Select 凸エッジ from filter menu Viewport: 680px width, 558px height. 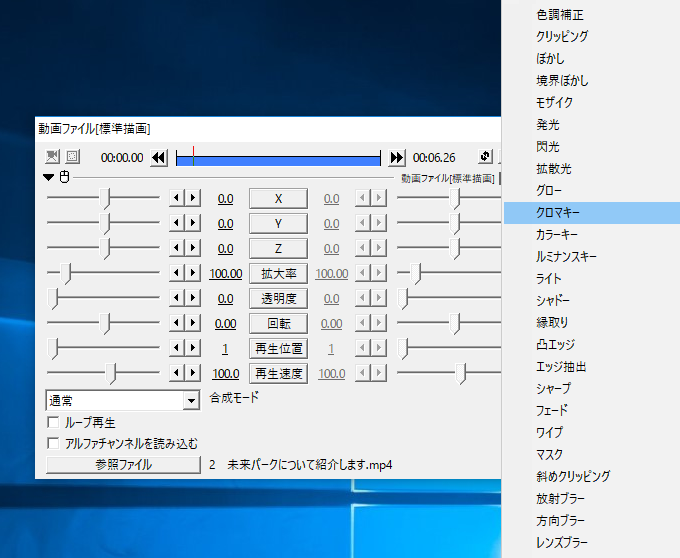click(x=590, y=345)
